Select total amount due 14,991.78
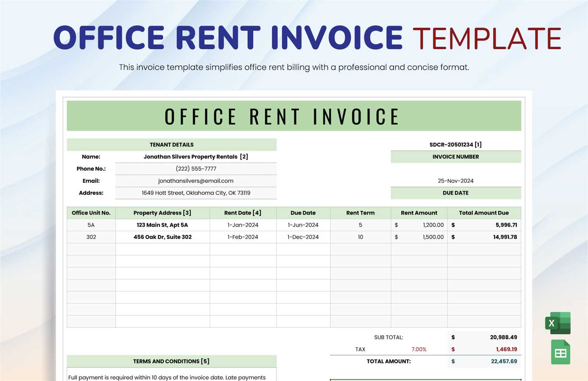588x381 pixels. (484, 237)
